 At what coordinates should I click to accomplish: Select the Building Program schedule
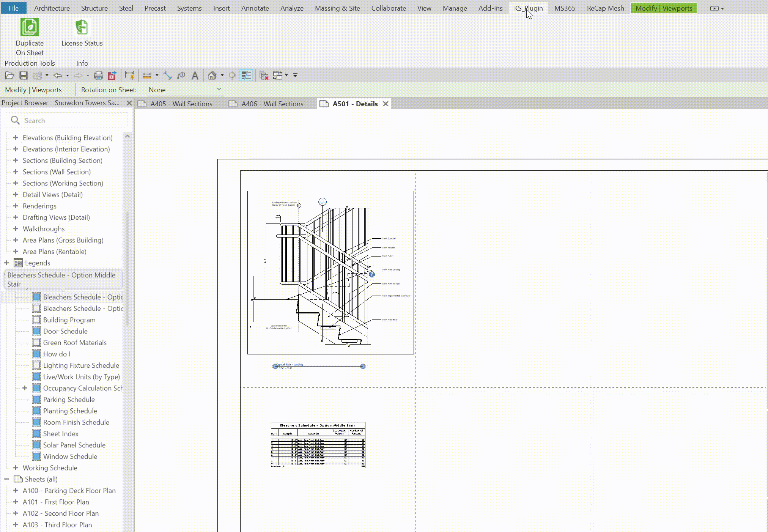(69, 320)
